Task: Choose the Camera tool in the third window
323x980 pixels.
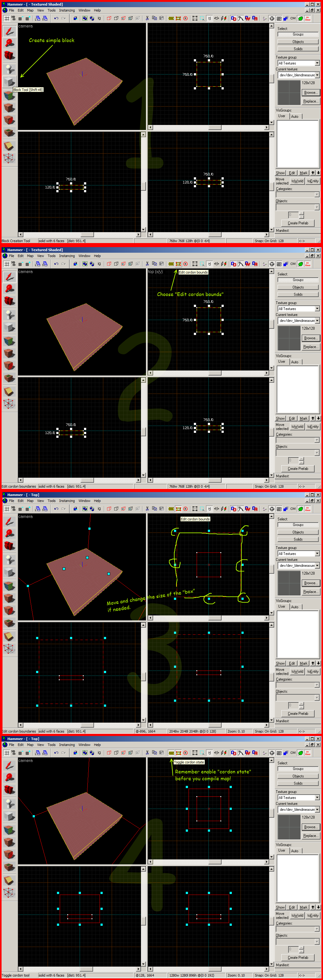Action: click(x=10, y=546)
